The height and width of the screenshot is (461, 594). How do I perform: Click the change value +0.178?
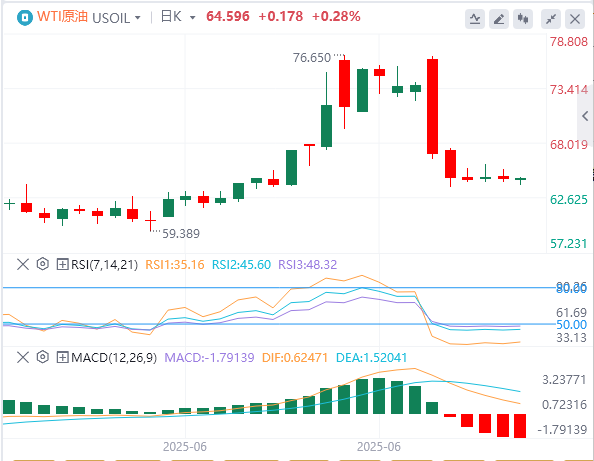click(281, 17)
